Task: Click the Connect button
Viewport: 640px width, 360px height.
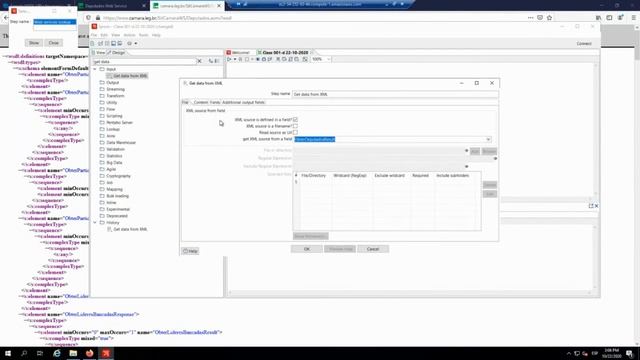Action: coord(584,44)
